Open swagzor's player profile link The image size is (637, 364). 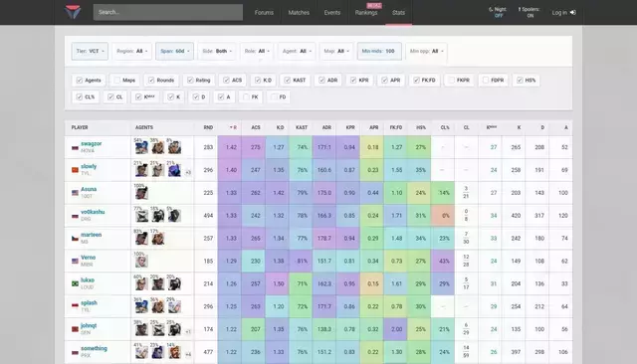pyautogui.click(x=91, y=143)
